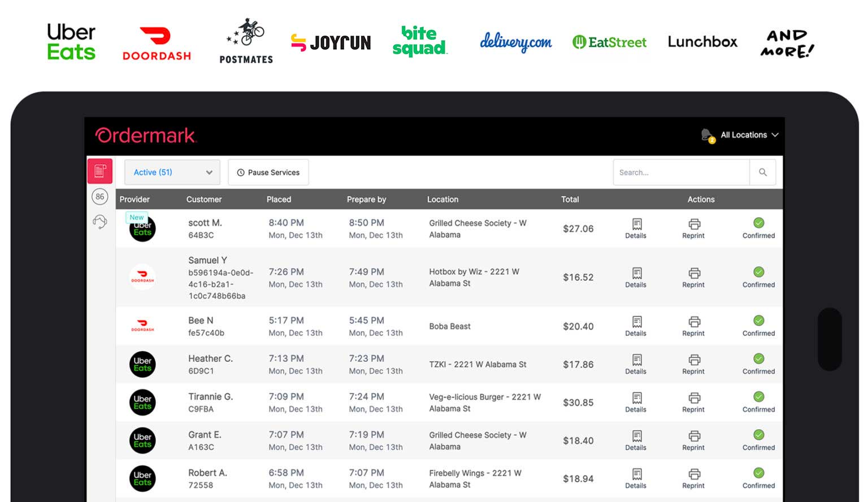The width and height of the screenshot is (868, 502).
Task: Click the $30.85 order total
Action: click(578, 403)
